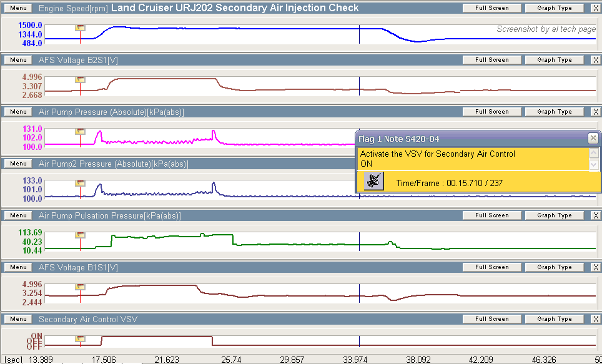Close the Secondary Air Control VSV graph

point(594,319)
